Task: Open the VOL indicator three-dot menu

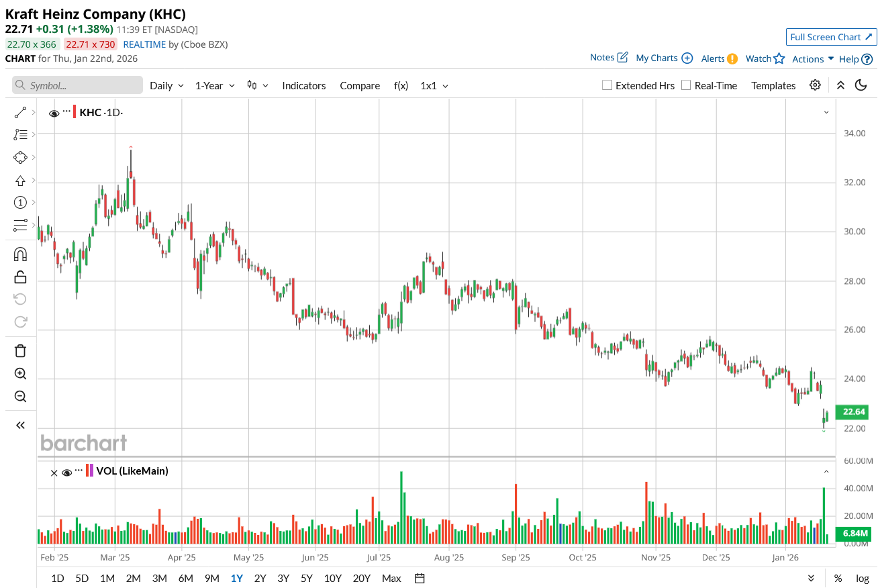Action: pos(79,471)
